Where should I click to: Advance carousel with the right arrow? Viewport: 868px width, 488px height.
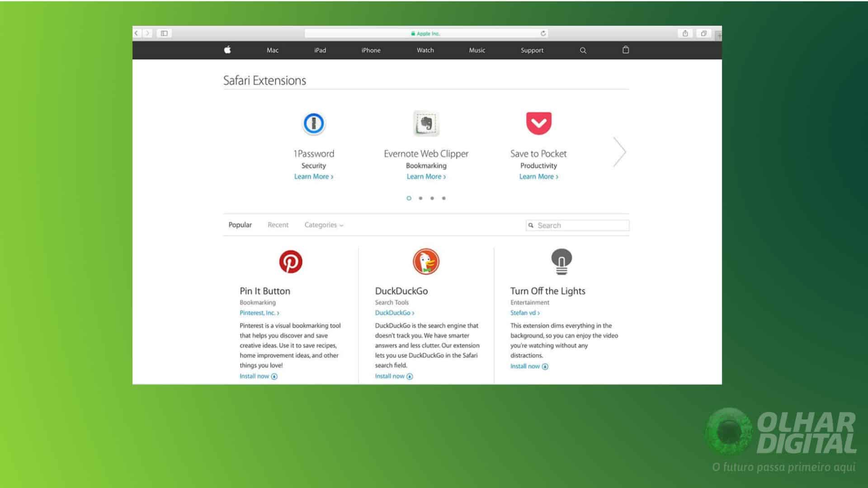click(620, 152)
